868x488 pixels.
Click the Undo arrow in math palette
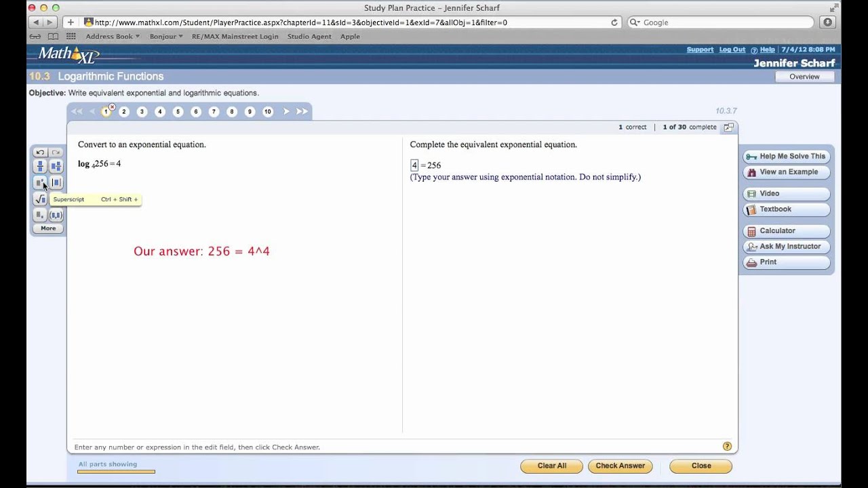40,152
